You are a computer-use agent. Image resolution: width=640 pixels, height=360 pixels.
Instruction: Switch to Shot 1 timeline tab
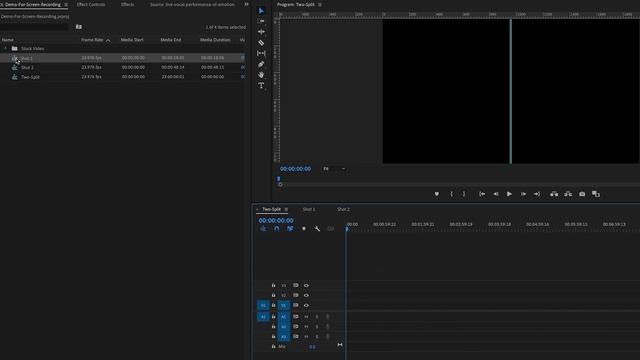[309, 209]
